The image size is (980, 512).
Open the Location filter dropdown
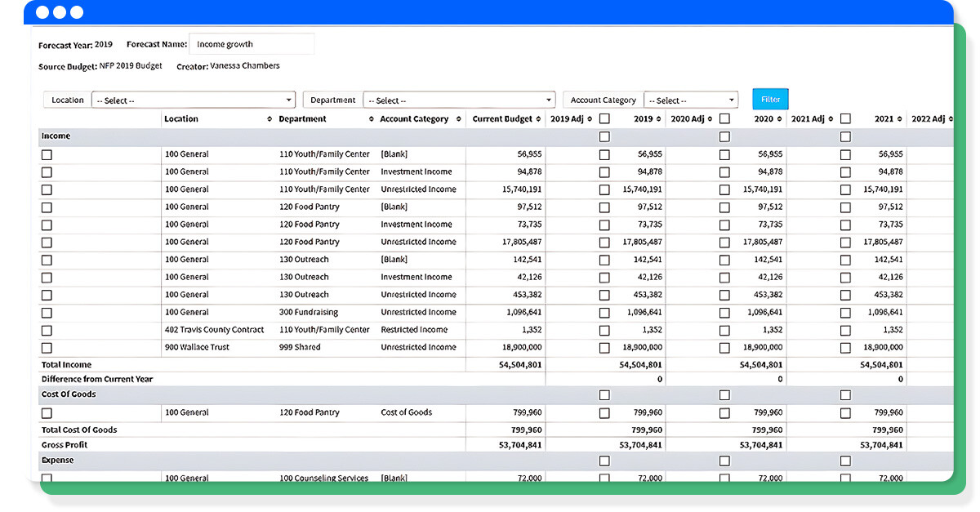(x=194, y=100)
